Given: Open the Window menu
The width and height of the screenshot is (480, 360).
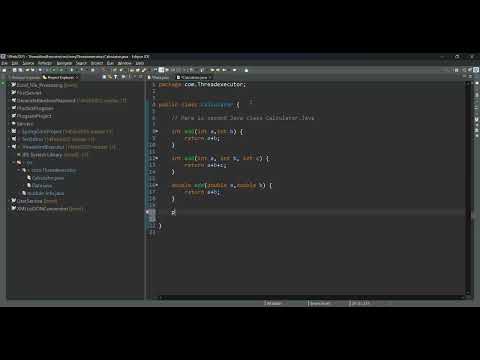Looking at the screenshot, I should 124,63.
